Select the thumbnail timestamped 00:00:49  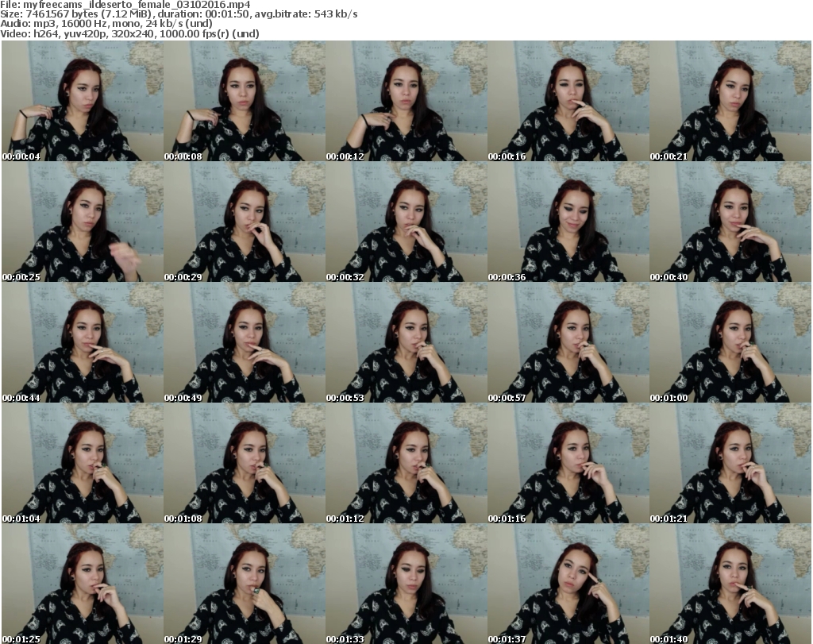click(x=245, y=342)
